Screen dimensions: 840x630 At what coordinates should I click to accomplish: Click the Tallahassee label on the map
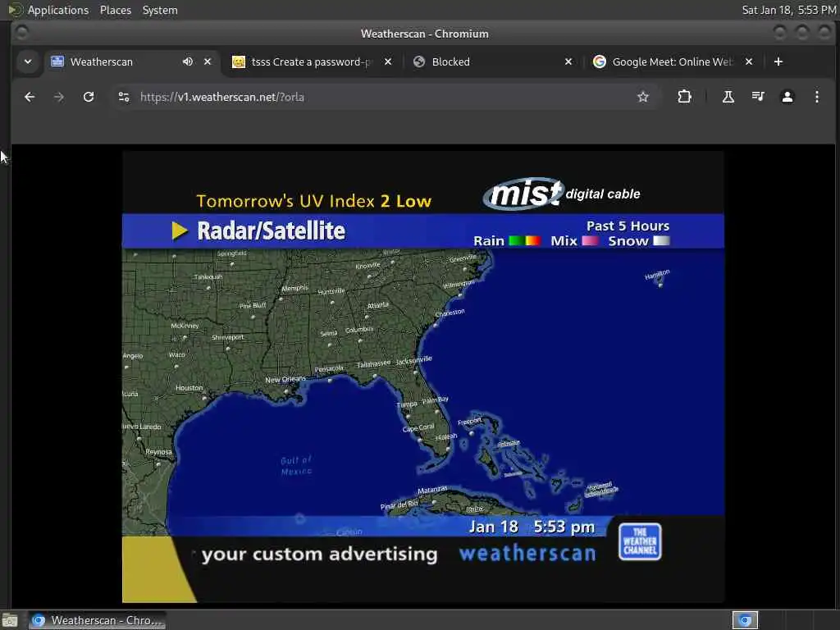coord(373,364)
